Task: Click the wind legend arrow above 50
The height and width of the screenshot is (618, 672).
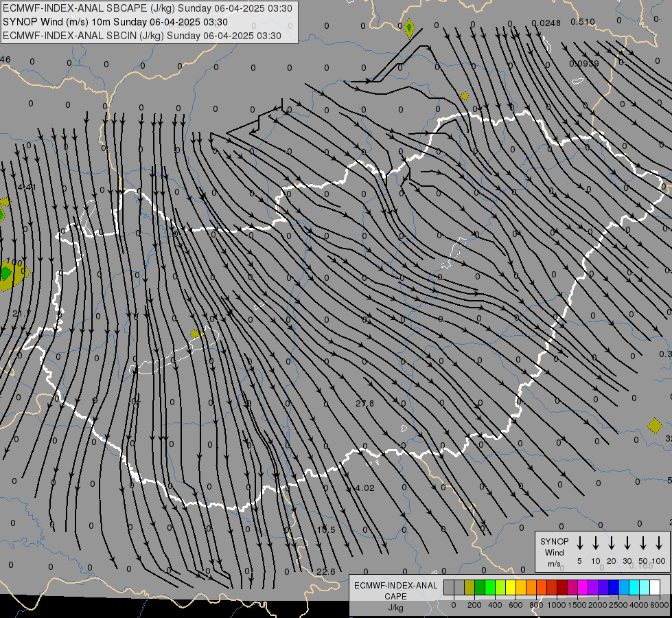Action: 643,543
